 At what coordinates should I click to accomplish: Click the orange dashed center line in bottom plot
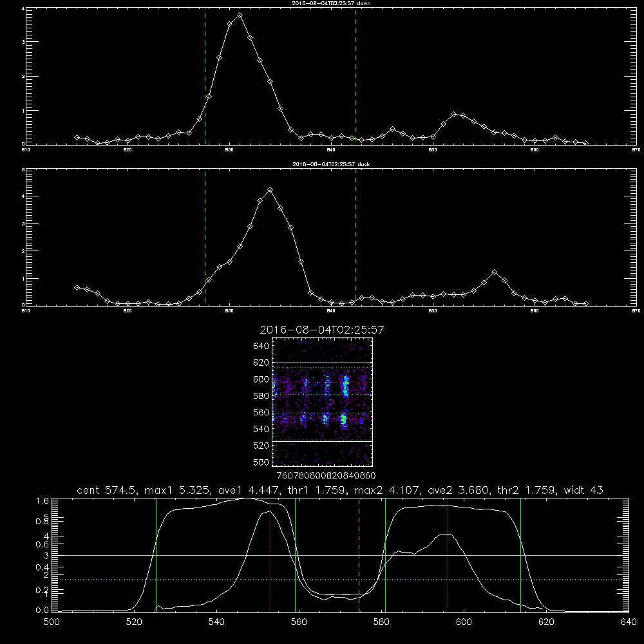pos(359,555)
